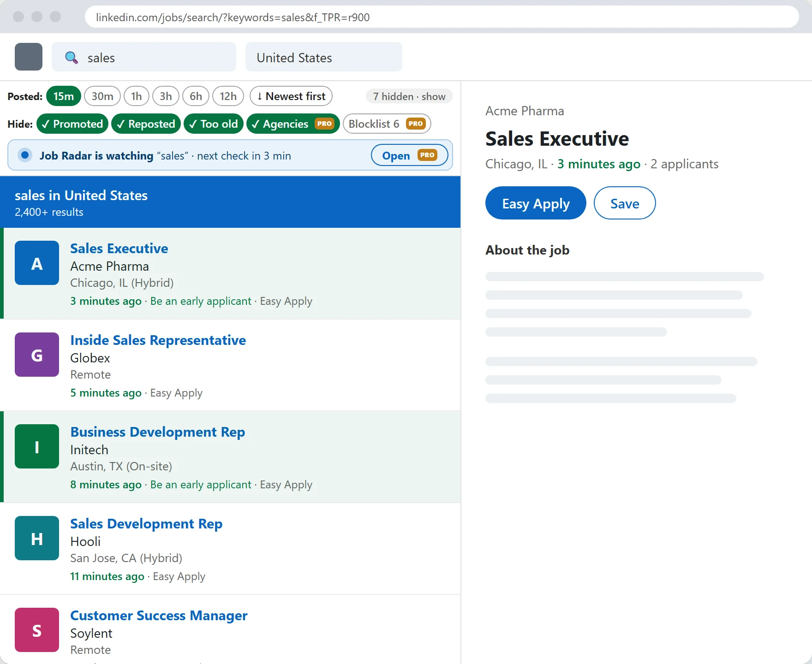This screenshot has height=664, width=812.
Task: Save the Sales Executive job
Action: pyautogui.click(x=625, y=203)
